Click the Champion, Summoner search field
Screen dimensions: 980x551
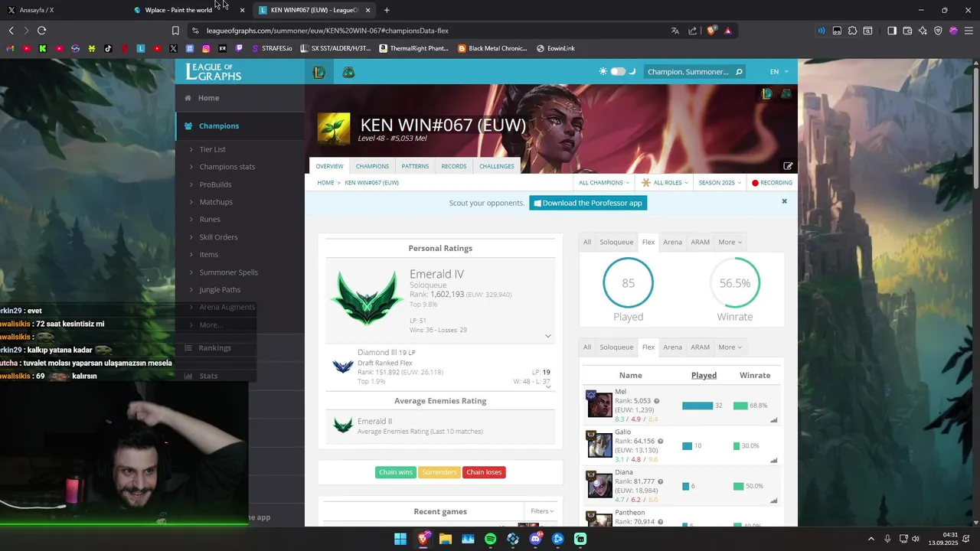click(688, 72)
